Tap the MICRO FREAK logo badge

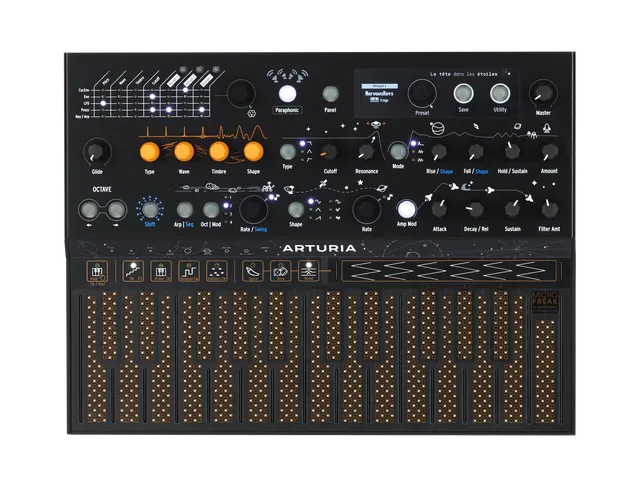pyautogui.click(x=544, y=302)
